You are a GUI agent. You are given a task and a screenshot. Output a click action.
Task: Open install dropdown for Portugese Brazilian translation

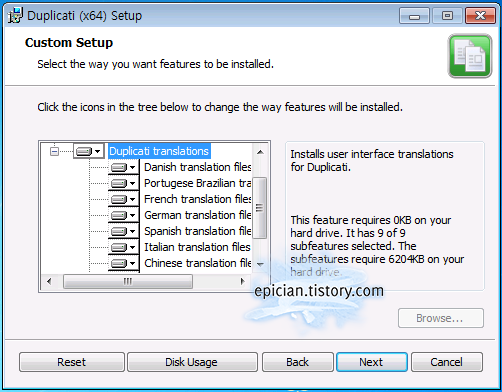(124, 183)
